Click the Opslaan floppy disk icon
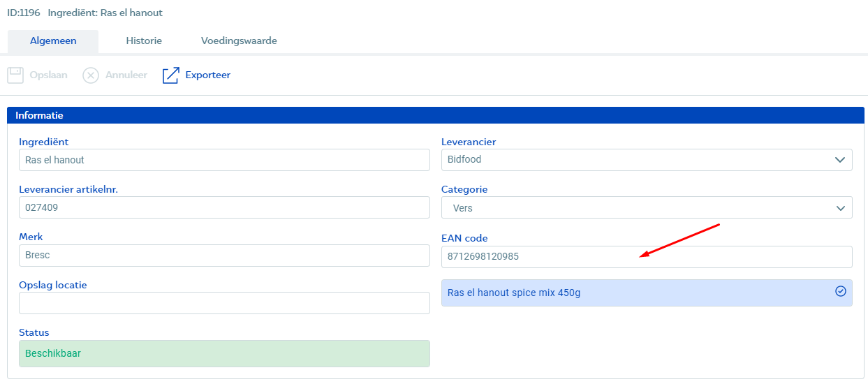 tap(15, 75)
